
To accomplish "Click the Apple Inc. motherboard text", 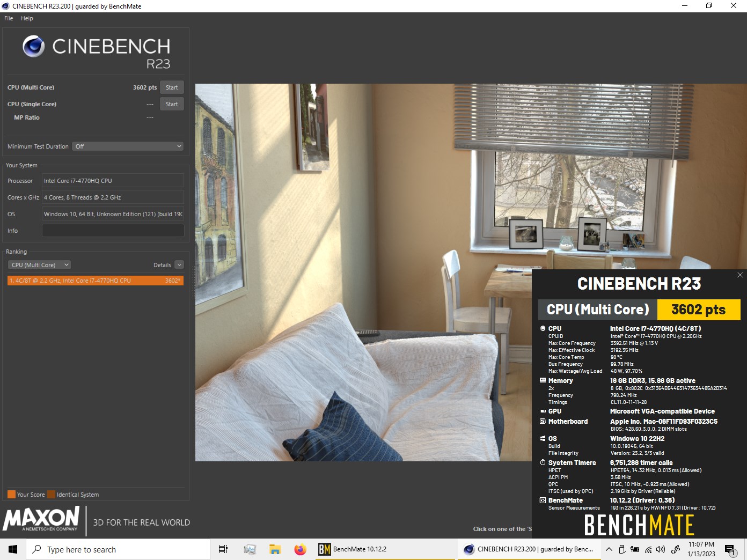I will [664, 421].
